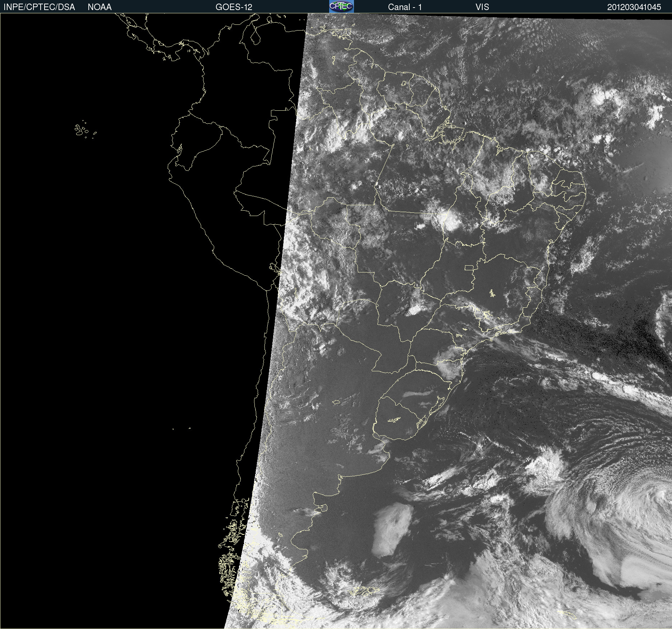Click the VIS channel type label
Screen dimensions: 672x629
(482, 7)
